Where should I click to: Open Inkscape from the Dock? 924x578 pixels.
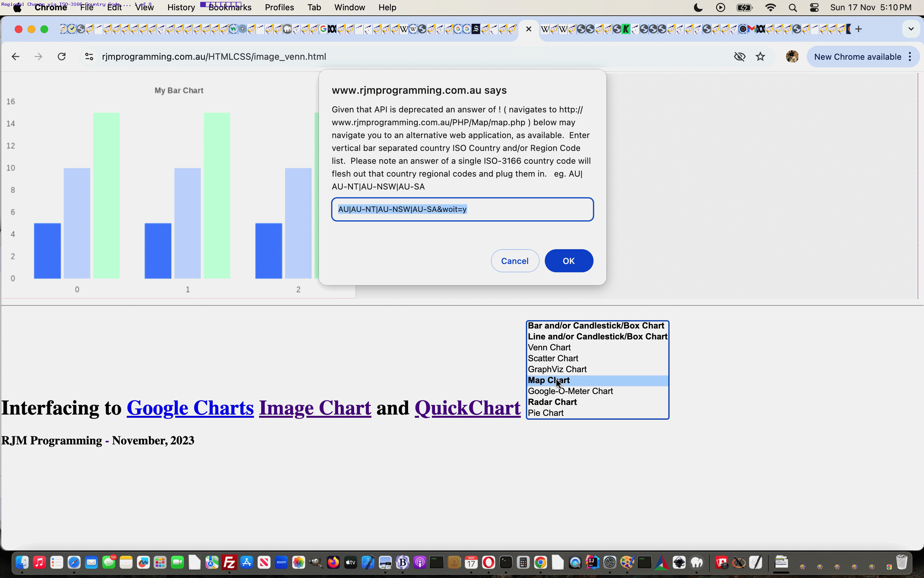tap(679, 562)
